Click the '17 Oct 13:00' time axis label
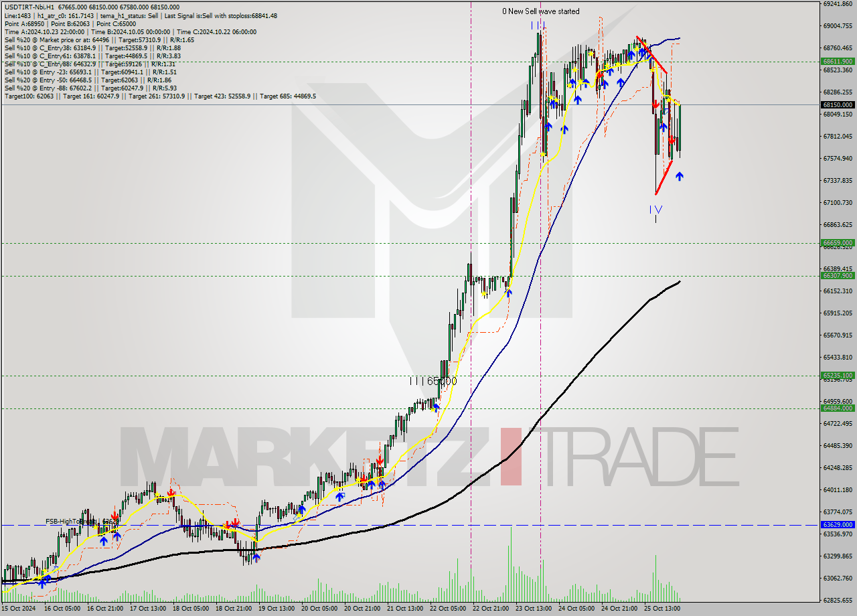857x616 pixels. click(x=148, y=609)
